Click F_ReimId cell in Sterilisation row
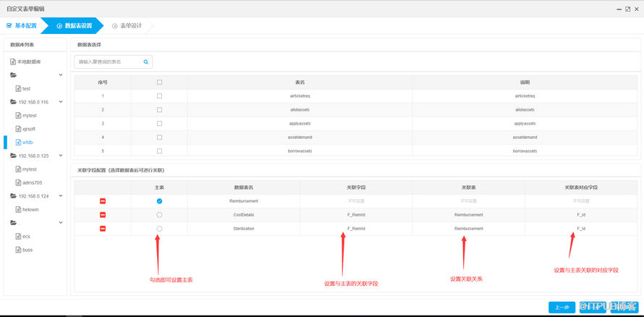This screenshot has width=644, height=317. tap(356, 228)
